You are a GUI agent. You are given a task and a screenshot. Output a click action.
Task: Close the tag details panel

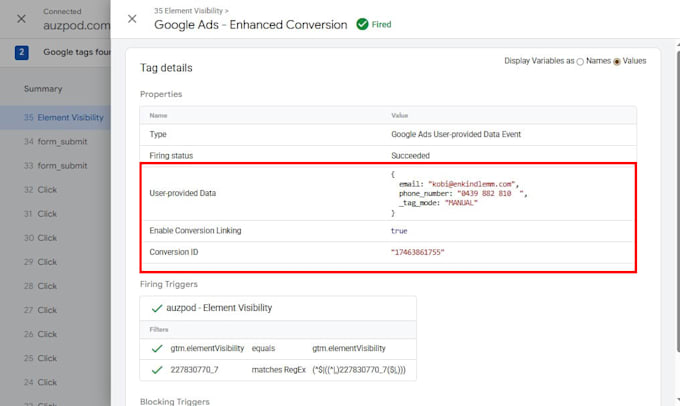tap(132, 19)
